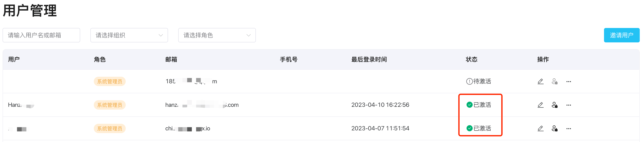
Task: Click edit pencil icon for pending-activation user
Action: [540, 81]
